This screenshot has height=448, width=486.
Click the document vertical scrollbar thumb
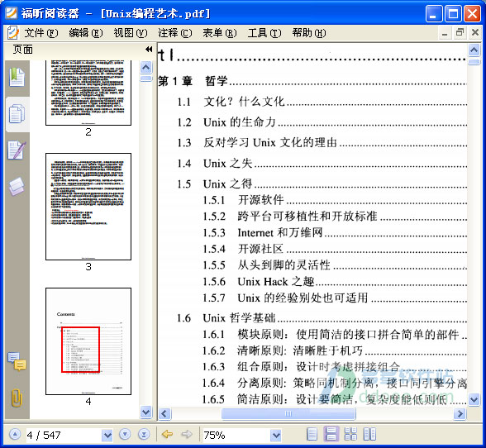coord(474,62)
